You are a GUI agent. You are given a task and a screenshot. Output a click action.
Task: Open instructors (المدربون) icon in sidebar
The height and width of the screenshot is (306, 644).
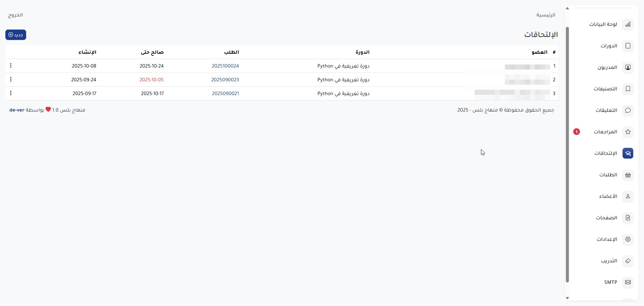(x=628, y=68)
